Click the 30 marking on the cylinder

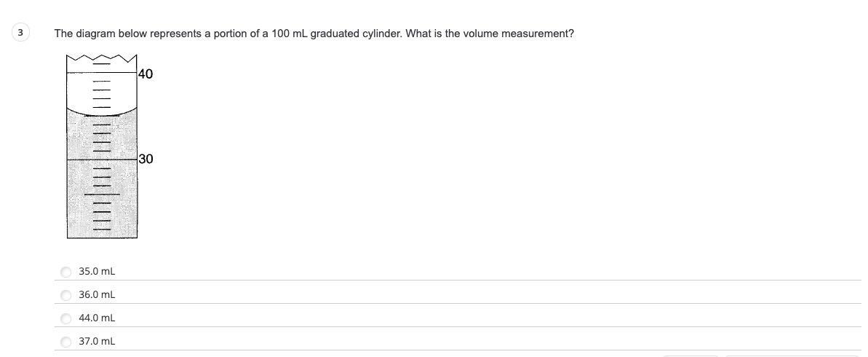click(146, 159)
